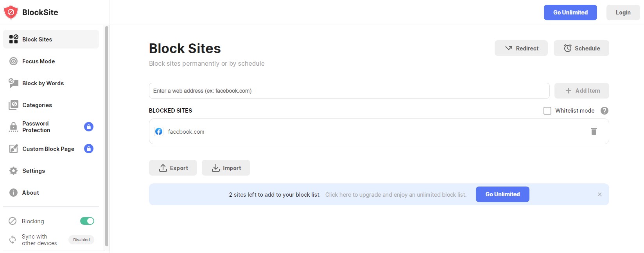Click the Whitelist mode help question icon
The image size is (644, 253).
click(605, 111)
